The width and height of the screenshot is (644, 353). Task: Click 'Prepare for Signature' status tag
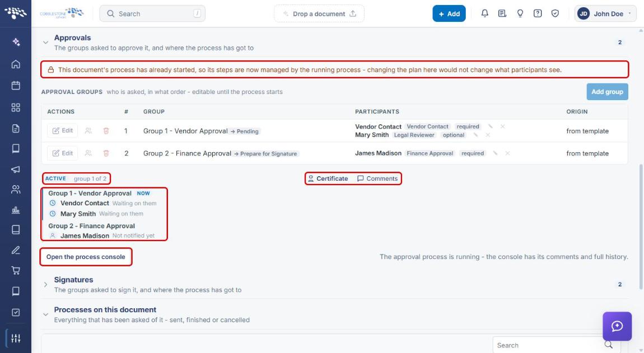(x=266, y=153)
